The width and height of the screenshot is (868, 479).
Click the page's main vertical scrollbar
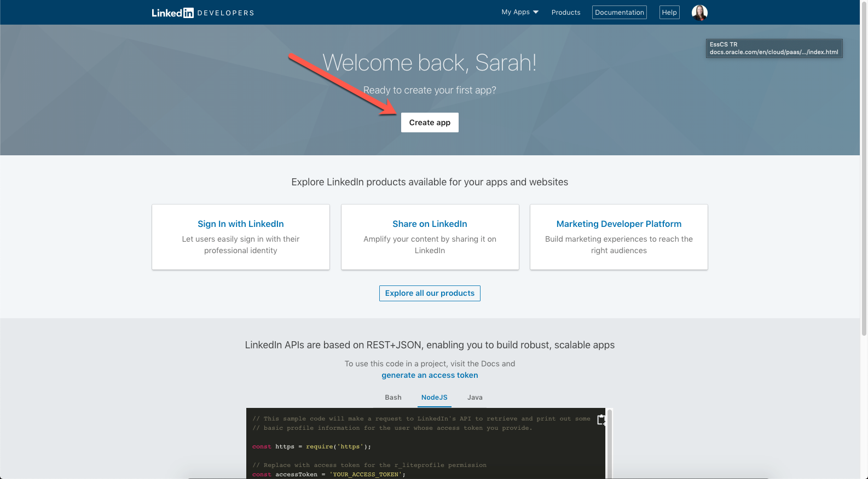point(864,164)
